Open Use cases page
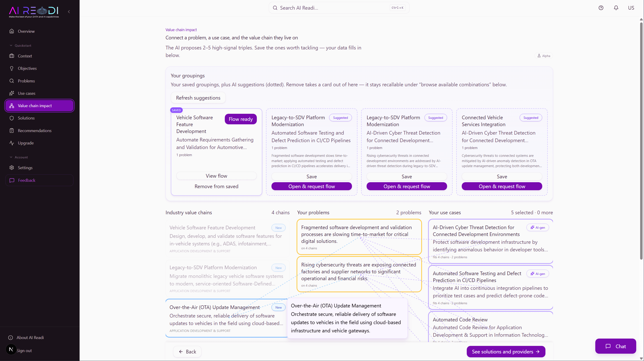 [x=40, y=93]
